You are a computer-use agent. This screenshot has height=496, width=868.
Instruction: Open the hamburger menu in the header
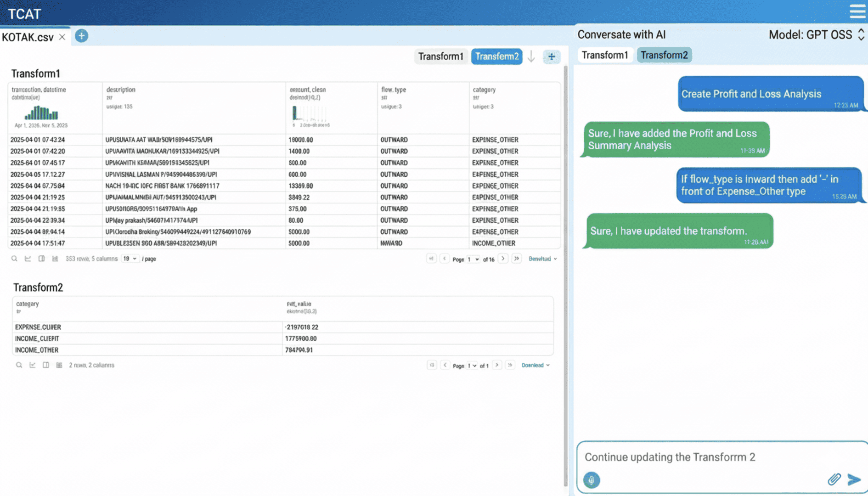[x=857, y=11]
